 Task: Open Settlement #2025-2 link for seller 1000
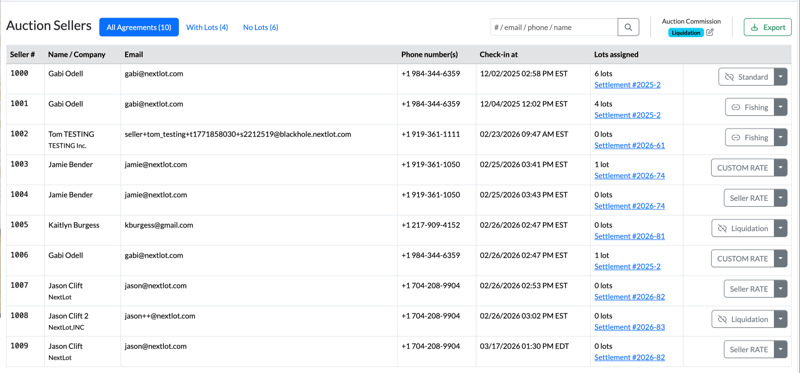pyautogui.click(x=628, y=85)
